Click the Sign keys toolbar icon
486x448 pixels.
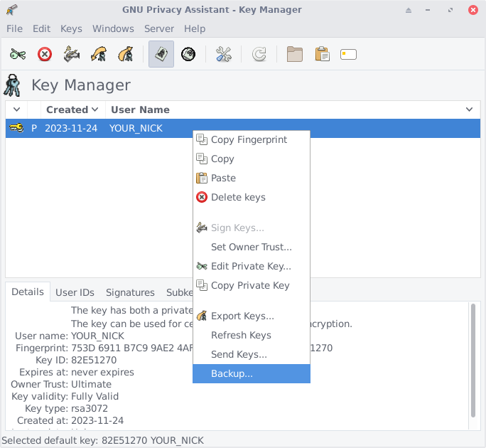click(x=72, y=54)
